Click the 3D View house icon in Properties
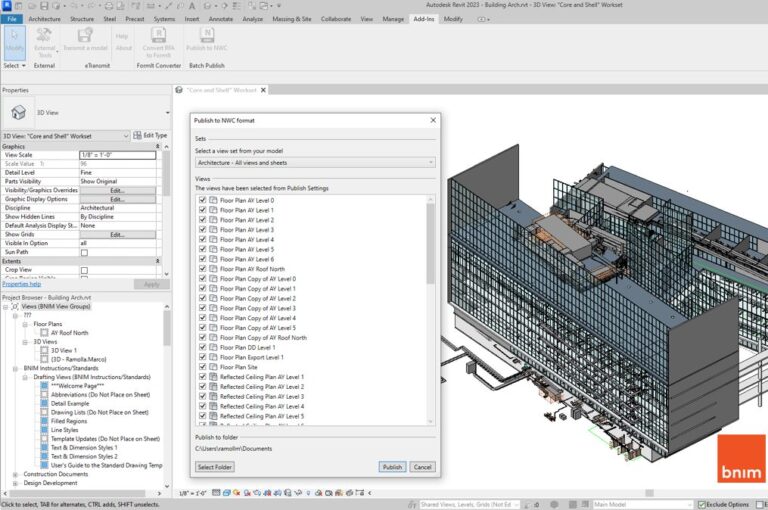 click(x=19, y=113)
